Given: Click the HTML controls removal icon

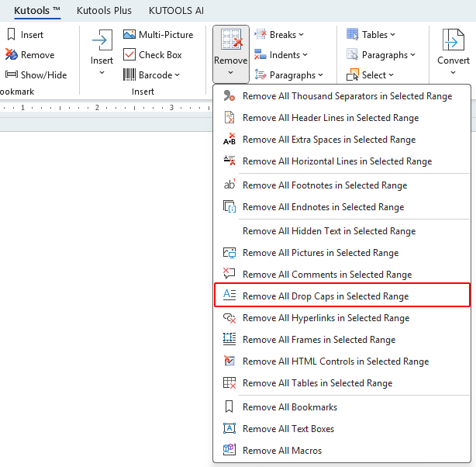Looking at the screenshot, I should [229, 361].
